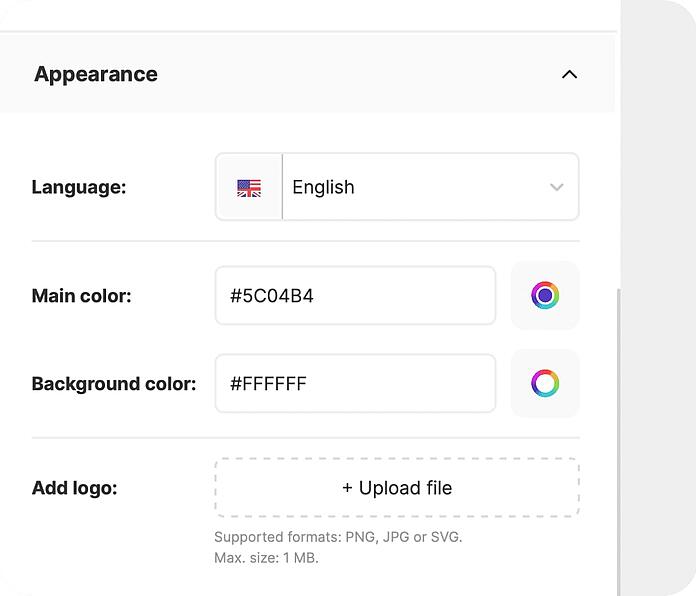The width and height of the screenshot is (696, 596).
Task: Click the plus sign in Upload file
Action: click(347, 488)
